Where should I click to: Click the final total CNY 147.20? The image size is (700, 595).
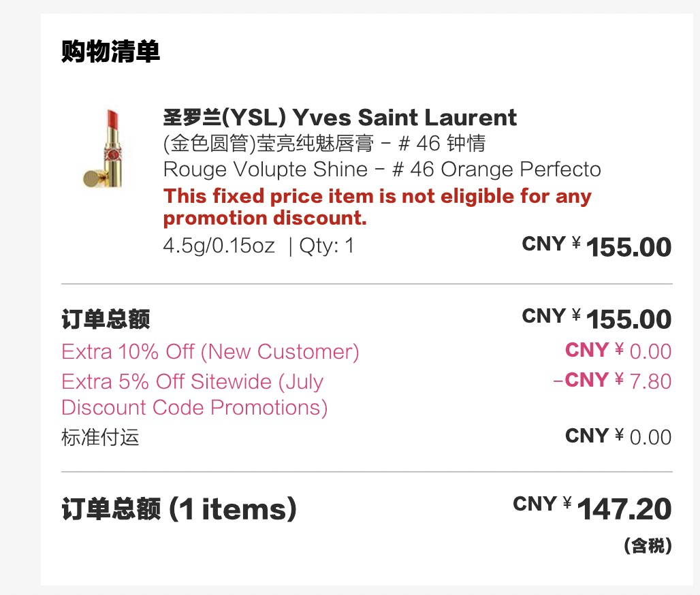(592, 509)
